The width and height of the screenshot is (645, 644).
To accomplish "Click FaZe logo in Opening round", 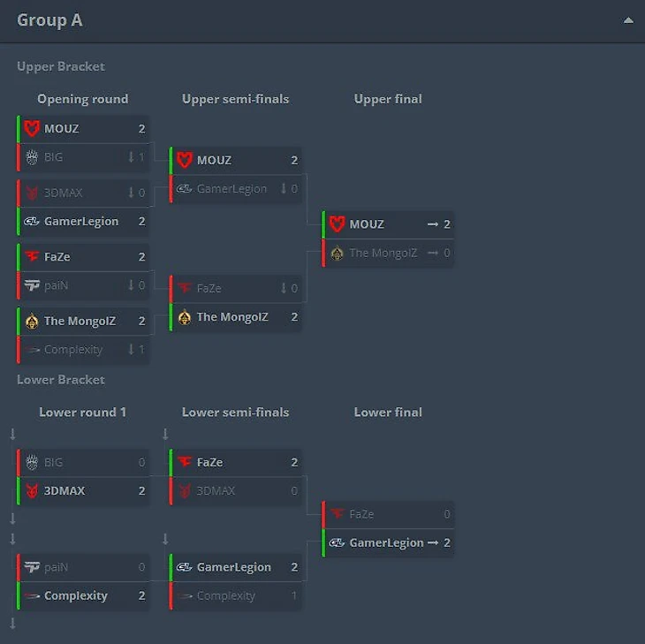I will pyautogui.click(x=32, y=256).
